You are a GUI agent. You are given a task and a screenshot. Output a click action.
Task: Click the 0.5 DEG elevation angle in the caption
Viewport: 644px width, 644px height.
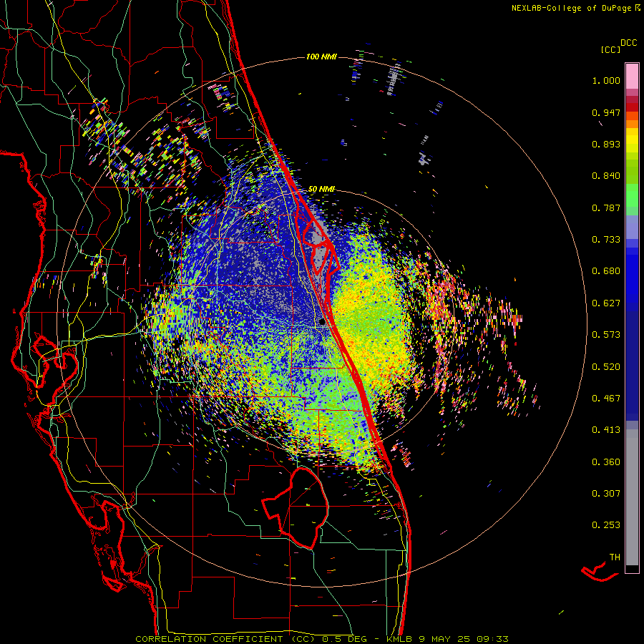(344, 639)
